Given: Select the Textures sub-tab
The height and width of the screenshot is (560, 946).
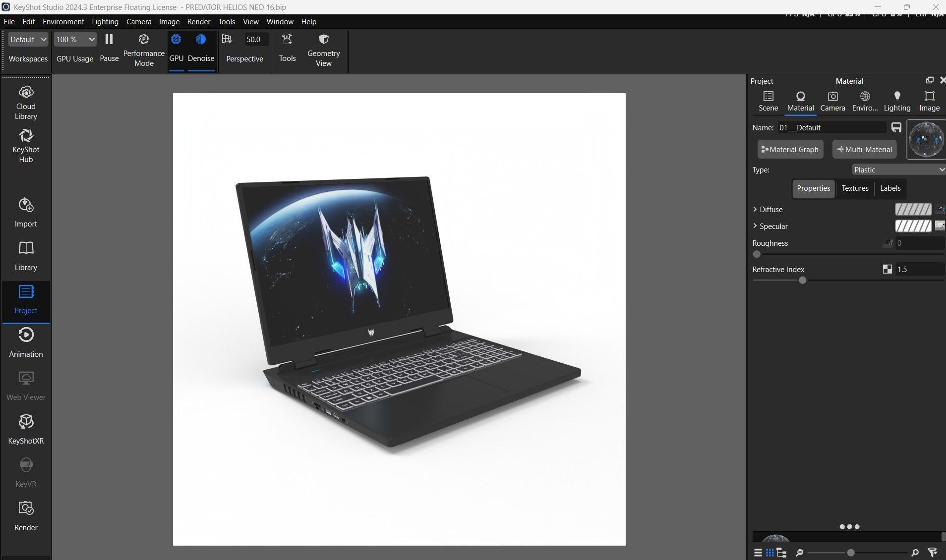Looking at the screenshot, I should pyautogui.click(x=855, y=188).
